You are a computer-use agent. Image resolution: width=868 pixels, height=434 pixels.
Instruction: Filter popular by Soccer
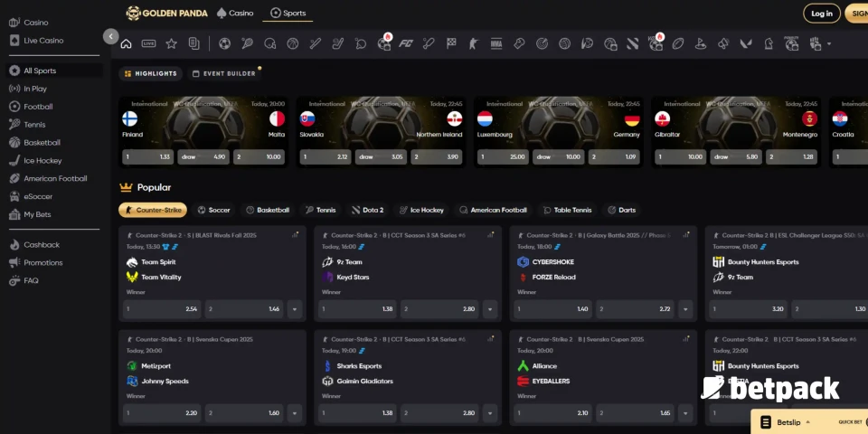point(213,210)
